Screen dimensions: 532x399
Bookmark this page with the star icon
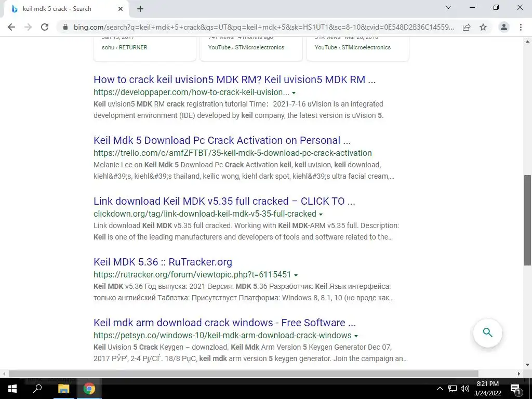pos(483,27)
